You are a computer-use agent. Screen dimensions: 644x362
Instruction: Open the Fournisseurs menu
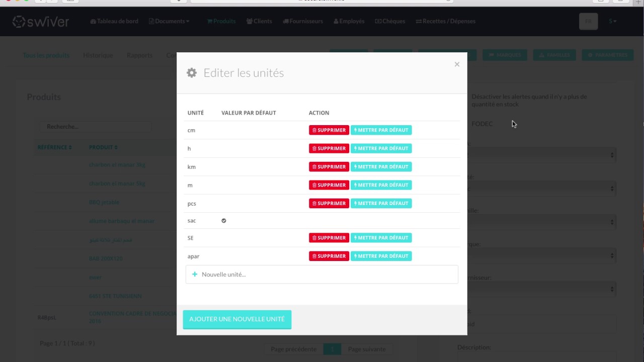tap(303, 21)
